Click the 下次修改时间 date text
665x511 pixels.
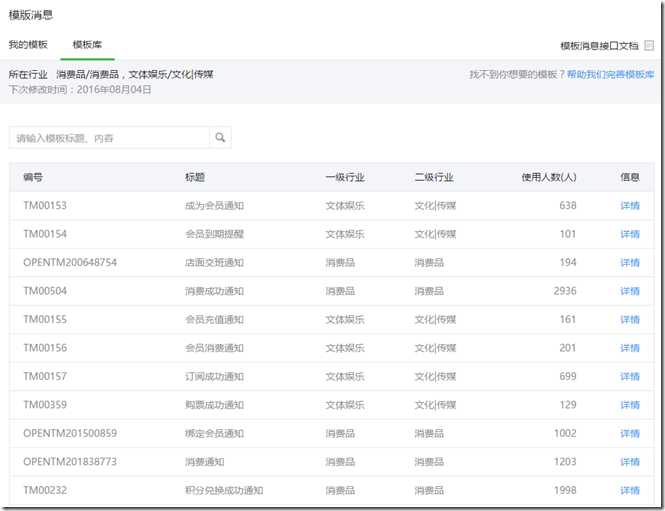click(x=80, y=89)
